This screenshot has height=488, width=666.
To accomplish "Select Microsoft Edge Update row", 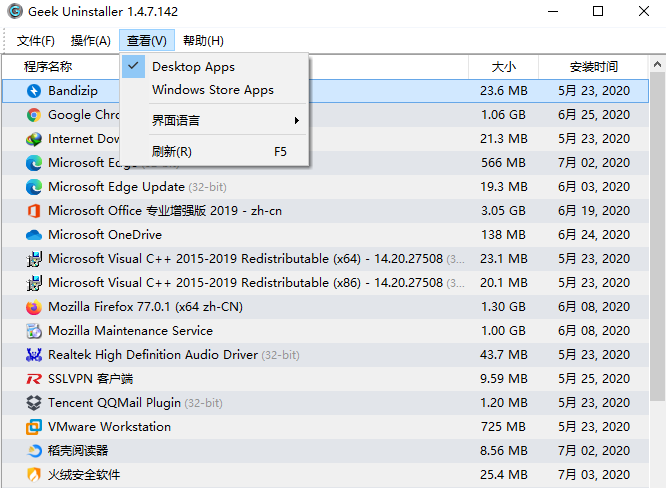I will pyautogui.click(x=325, y=187).
